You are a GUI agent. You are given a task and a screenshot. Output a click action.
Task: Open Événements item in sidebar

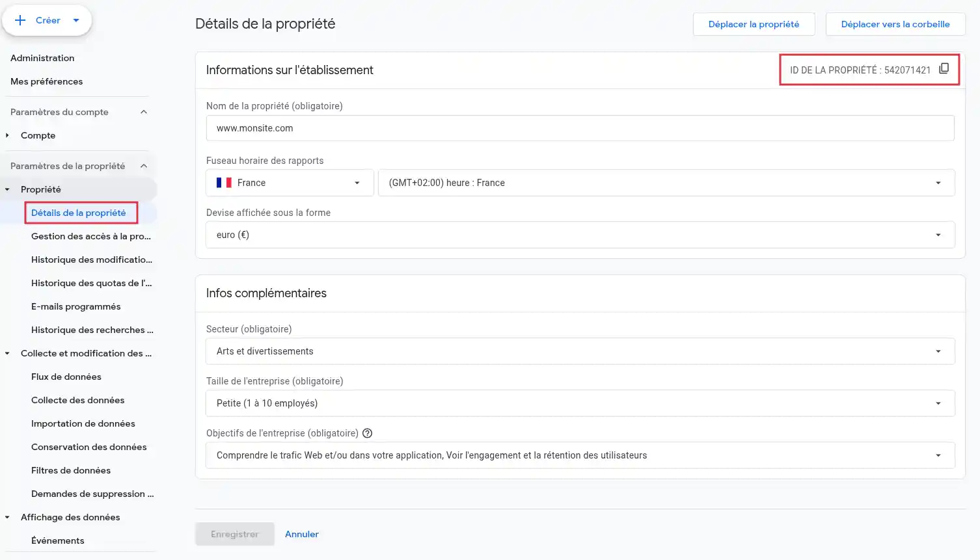58,540
